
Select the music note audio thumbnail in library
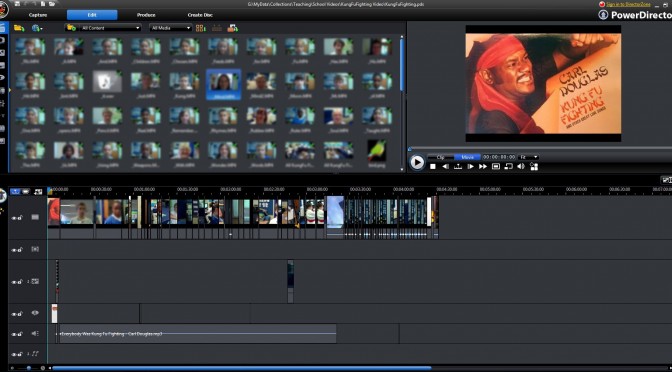point(107,81)
